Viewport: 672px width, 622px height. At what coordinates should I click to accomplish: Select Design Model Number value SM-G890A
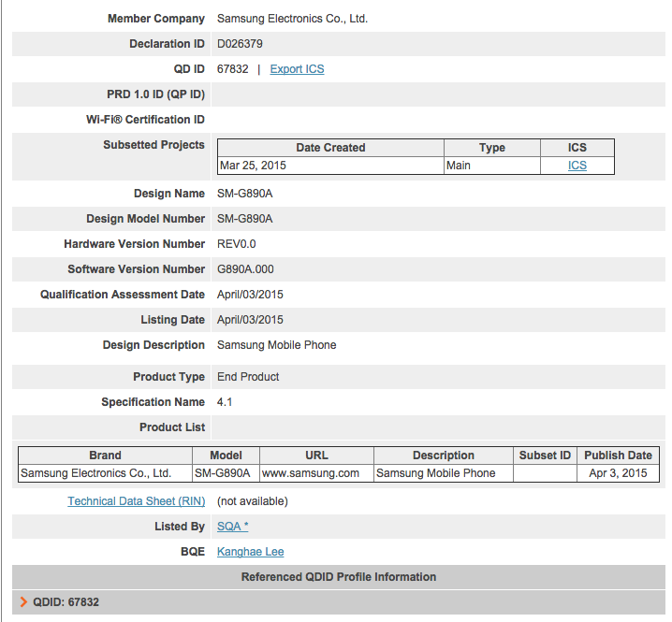pyautogui.click(x=244, y=219)
